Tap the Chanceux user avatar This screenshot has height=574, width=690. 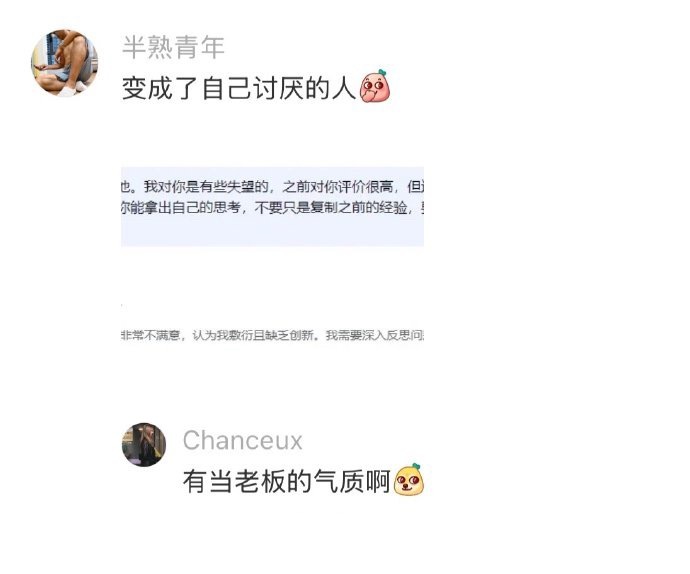144,445
